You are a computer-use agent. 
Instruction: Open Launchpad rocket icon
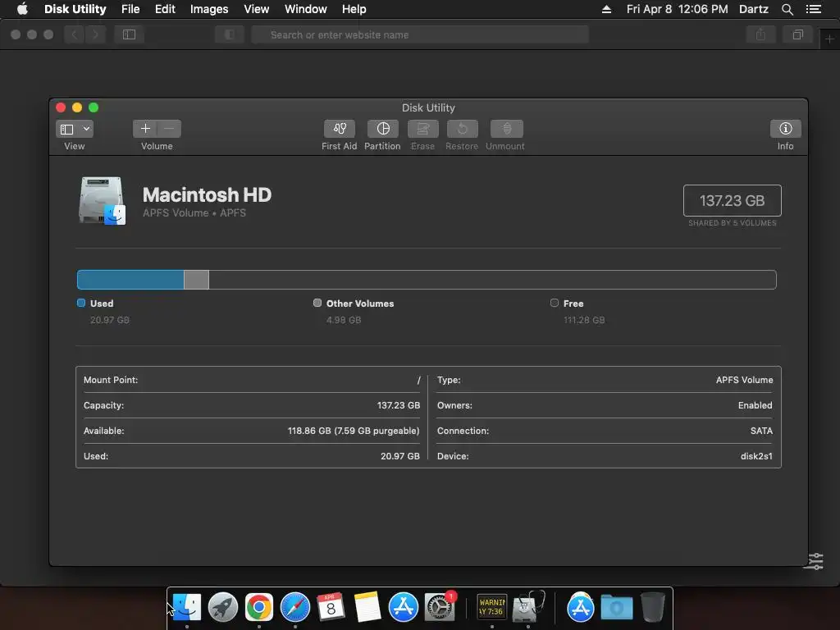(223, 608)
